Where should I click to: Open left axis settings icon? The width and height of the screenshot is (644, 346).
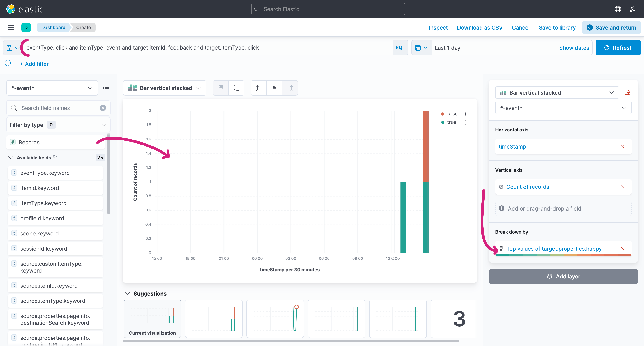pos(258,88)
